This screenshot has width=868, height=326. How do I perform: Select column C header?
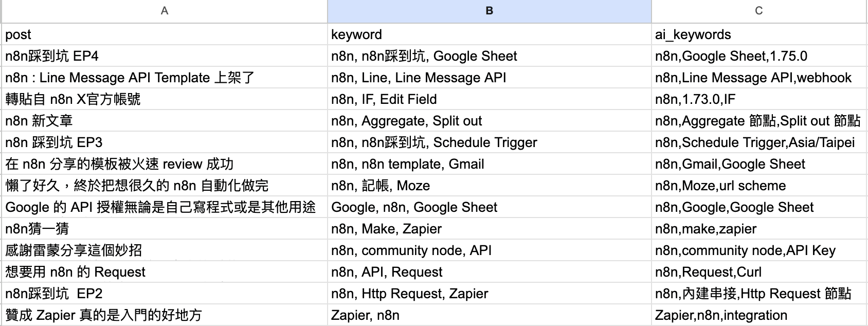pos(758,11)
